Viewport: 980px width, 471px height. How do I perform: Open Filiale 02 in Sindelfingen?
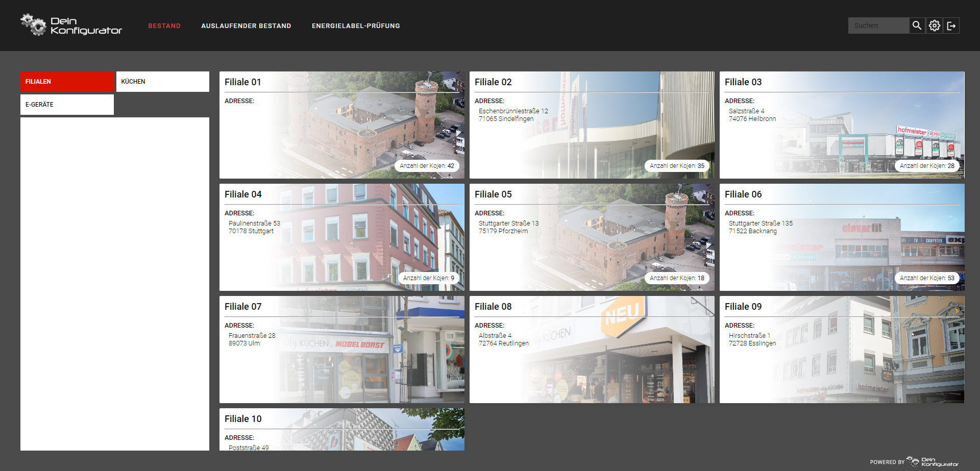click(x=592, y=125)
